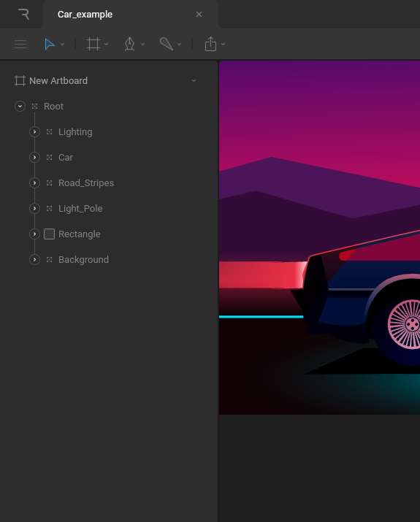Expand the Car group
This screenshot has width=420, height=522.
pyautogui.click(x=34, y=158)
